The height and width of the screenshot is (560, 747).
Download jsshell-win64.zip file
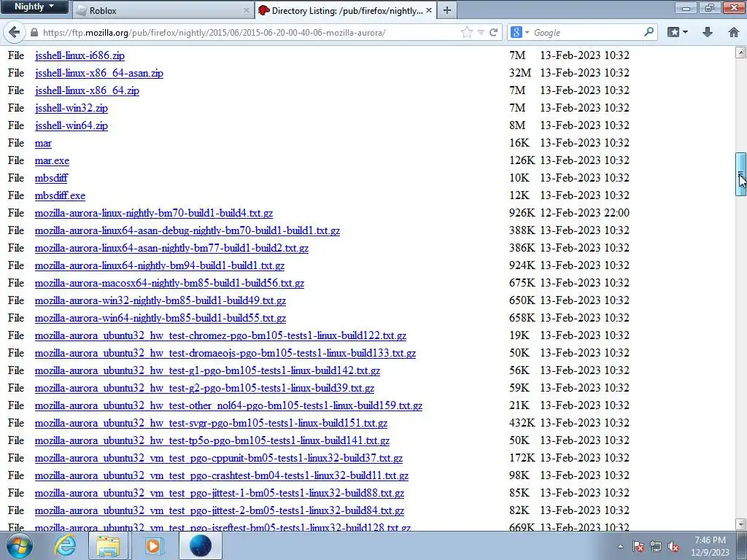[x=71, y=125]
